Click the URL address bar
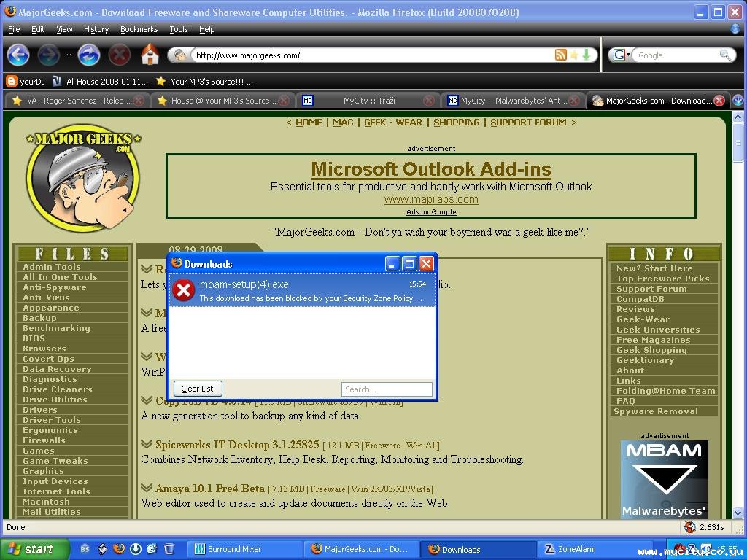 (x=374, y=55)
